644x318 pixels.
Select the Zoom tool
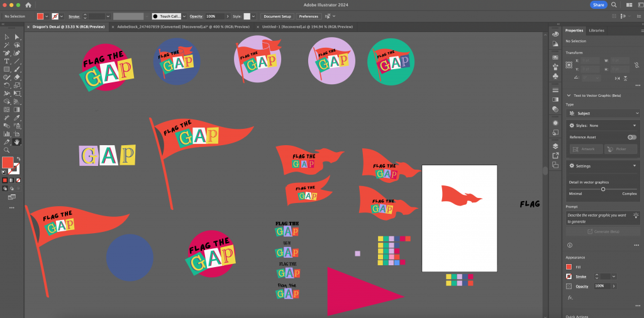coord(7,150)
